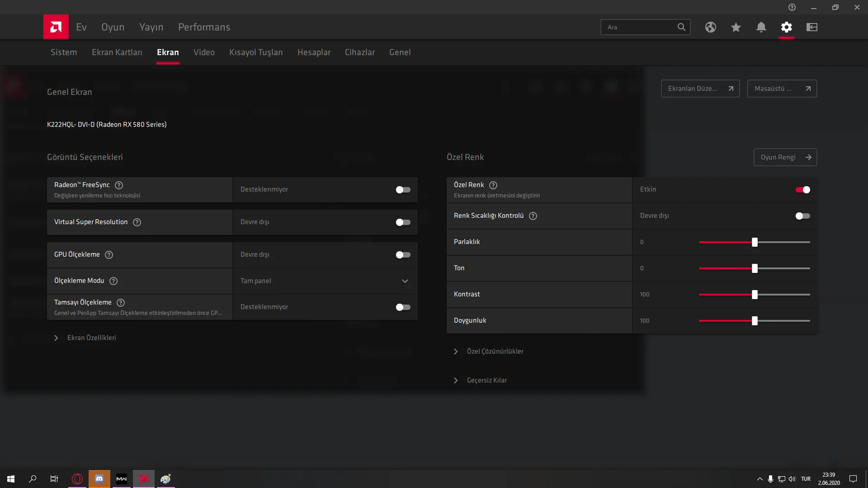Toggle the sidebar panel icon
Viewport: 868px width, 488px height.
click(811, 27)
